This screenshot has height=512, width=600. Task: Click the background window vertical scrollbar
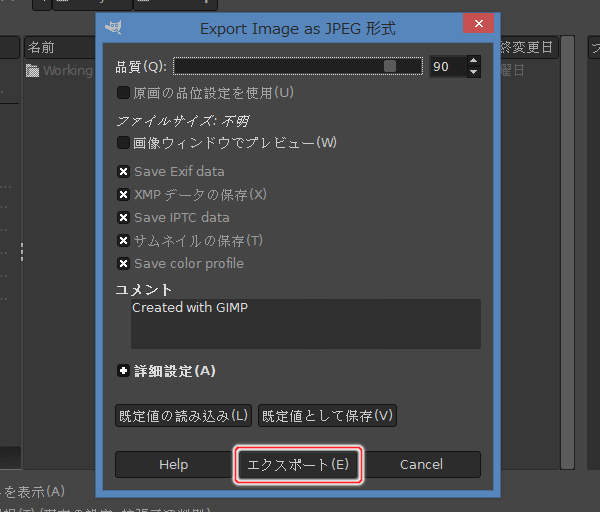pyautogui.click(x=567, y=253)
